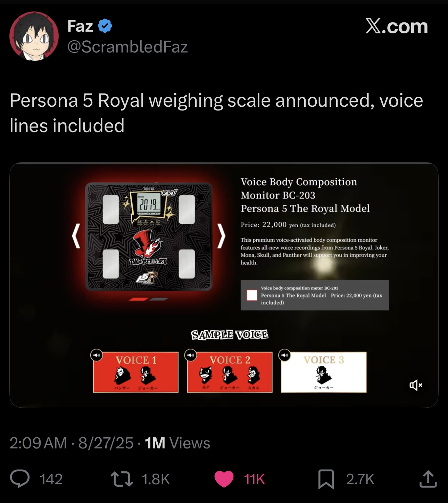
Task: Share the post via share icon
Action: pyautogui.click(x=428, y=479)
